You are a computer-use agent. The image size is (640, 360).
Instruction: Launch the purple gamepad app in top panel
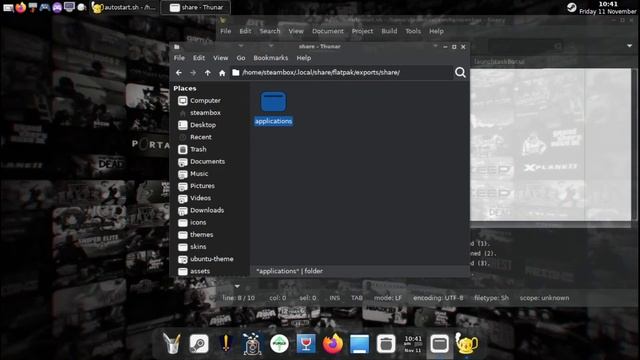pyautogui.click(x=57, y=7)
